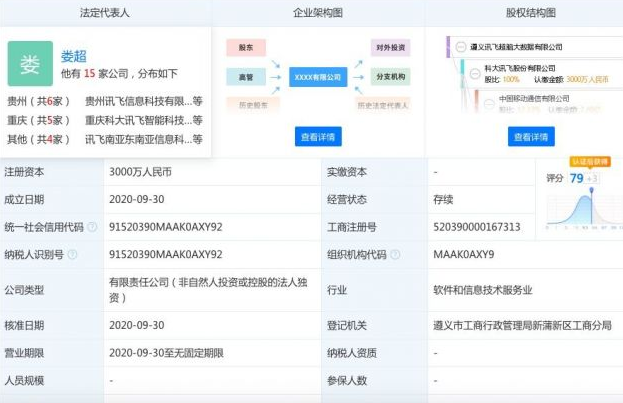Click the +3 score change indicator
This screenshot has width=623, height=403.
tap(592, 178)
